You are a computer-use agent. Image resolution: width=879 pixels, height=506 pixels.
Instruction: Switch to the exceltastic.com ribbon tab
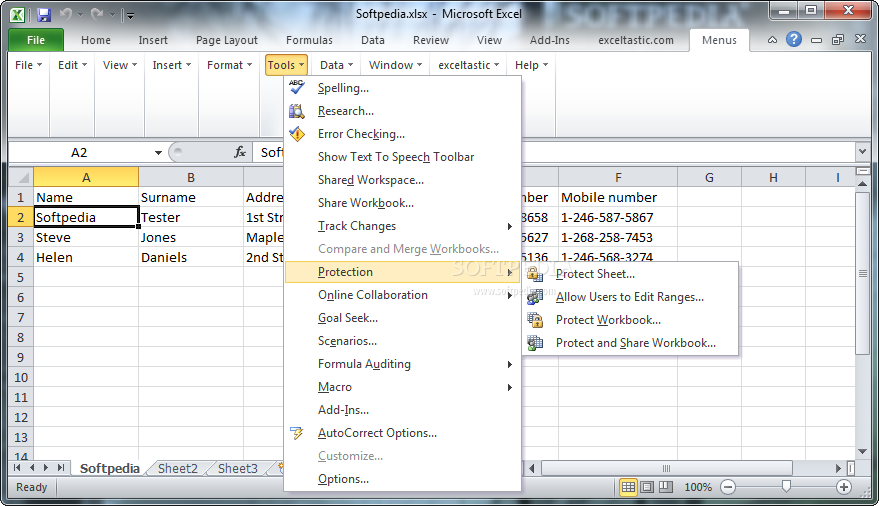pos(636,40)
